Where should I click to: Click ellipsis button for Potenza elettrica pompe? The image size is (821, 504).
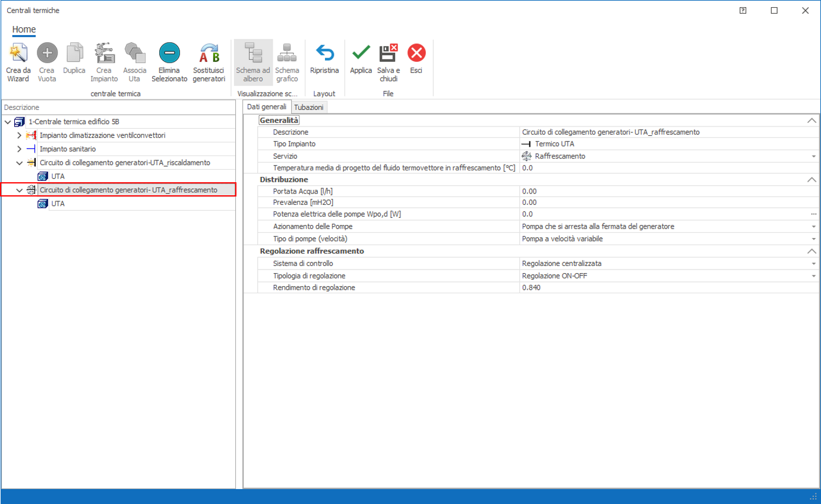[813, 214]
